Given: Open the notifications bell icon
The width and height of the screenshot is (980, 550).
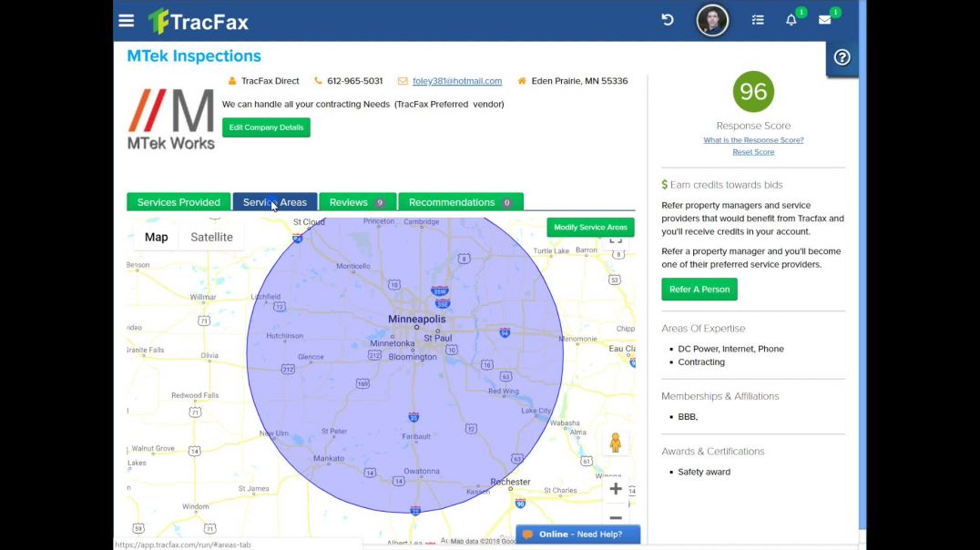Looking at the screenshot, I should tap(791, 20).
